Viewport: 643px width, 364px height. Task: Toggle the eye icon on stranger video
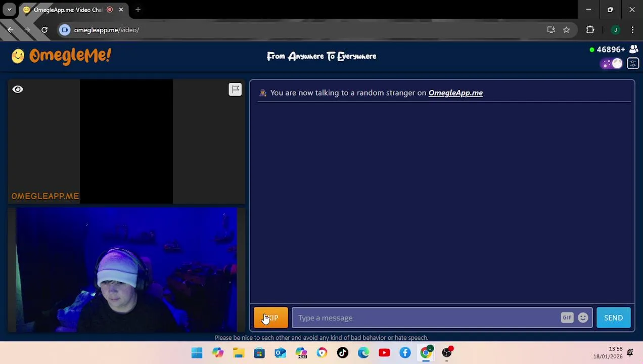[x=18, y=89]
